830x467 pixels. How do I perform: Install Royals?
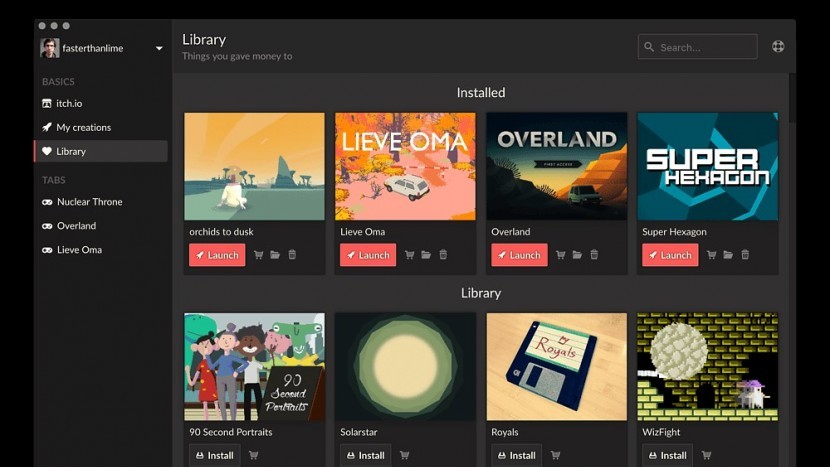pos(516,455)
